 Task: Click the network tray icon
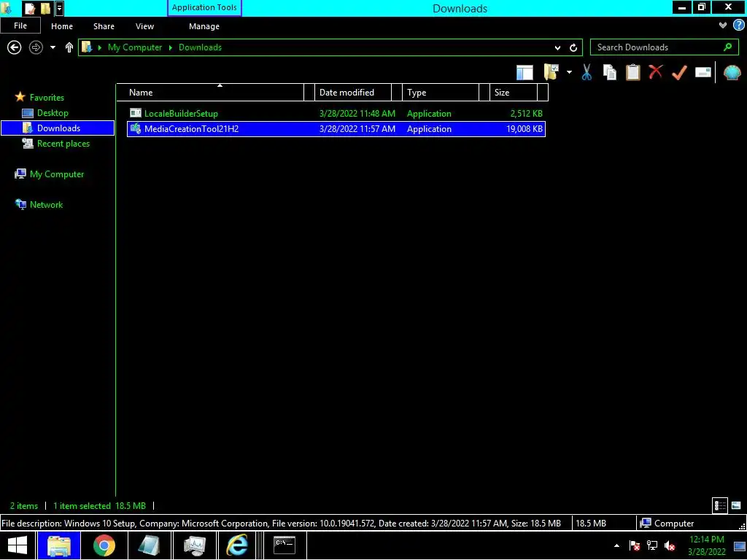[652, 545]
